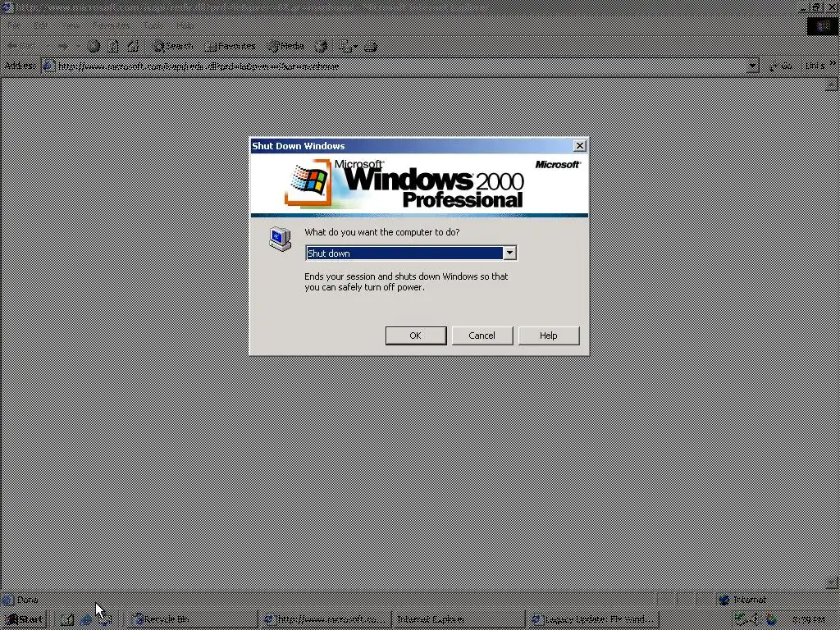Expand the Shut down action dropdown arrow

[509, 253]
